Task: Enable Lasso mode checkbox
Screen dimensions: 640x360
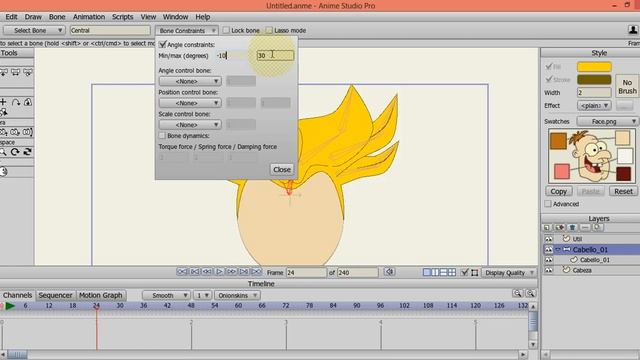Action: pyautogui.click(x=269, y=30)
